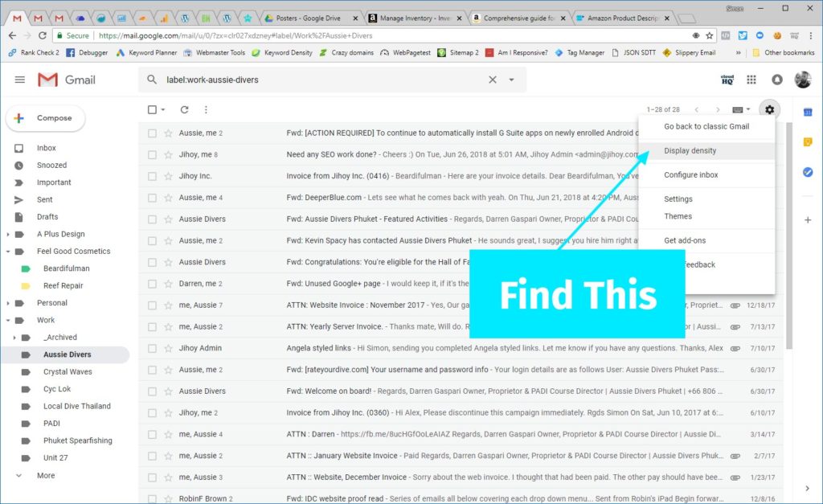Open the account profile picture
Screen dimensions: 823x504
pyautogui.click(x=803, y=80)
